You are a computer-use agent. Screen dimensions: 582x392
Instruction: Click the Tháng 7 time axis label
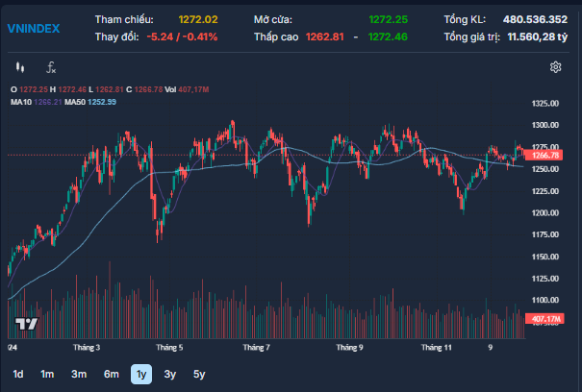(x=256, y=347)
